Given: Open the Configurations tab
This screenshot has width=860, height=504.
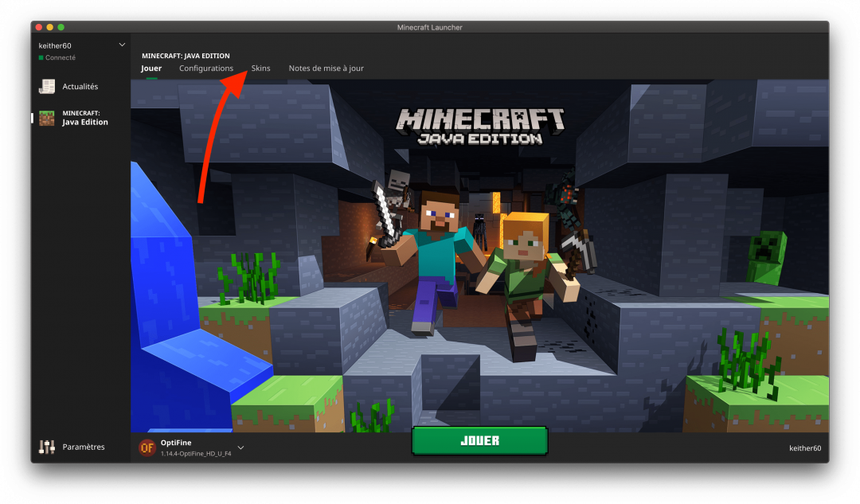Looking at the screenshot, I should (206, 68).
